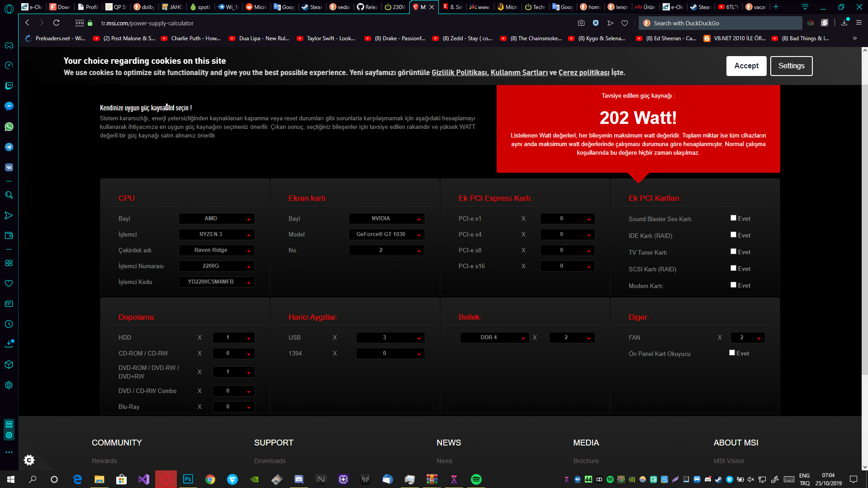Open the DDR 4 memory type dropdown

click(x=494, y=337)
